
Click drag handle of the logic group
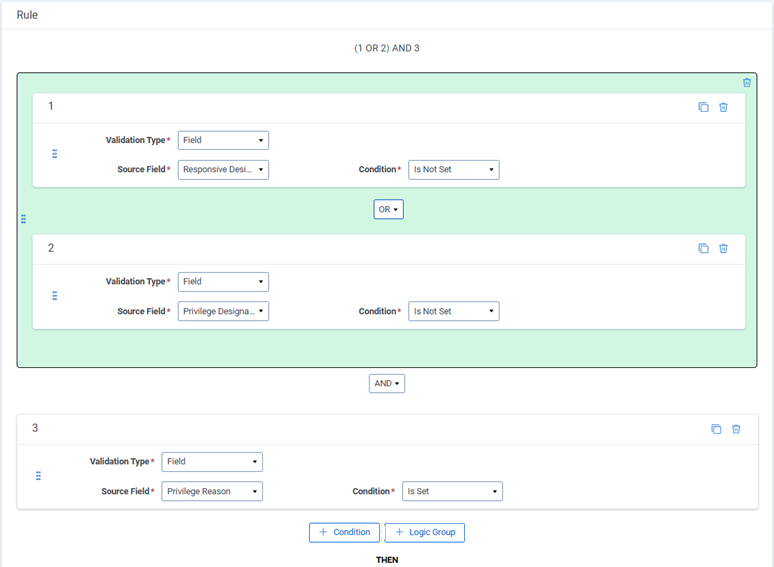pos(23,219)
